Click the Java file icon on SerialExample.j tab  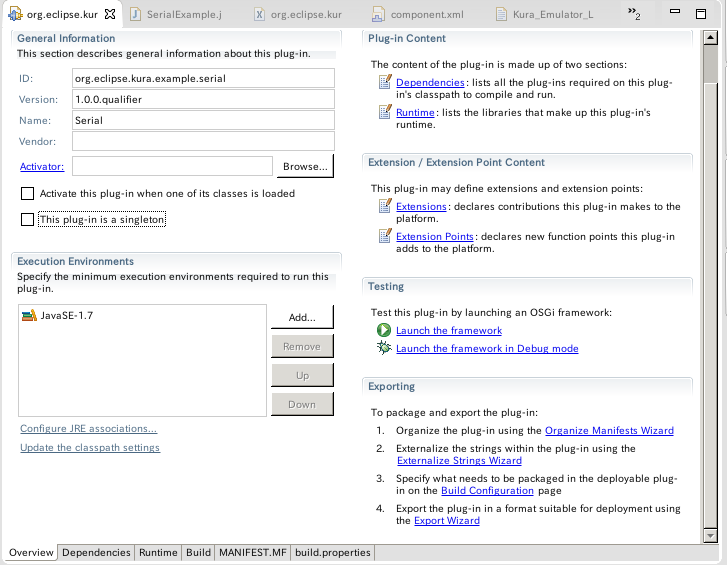tap(135, 14)
